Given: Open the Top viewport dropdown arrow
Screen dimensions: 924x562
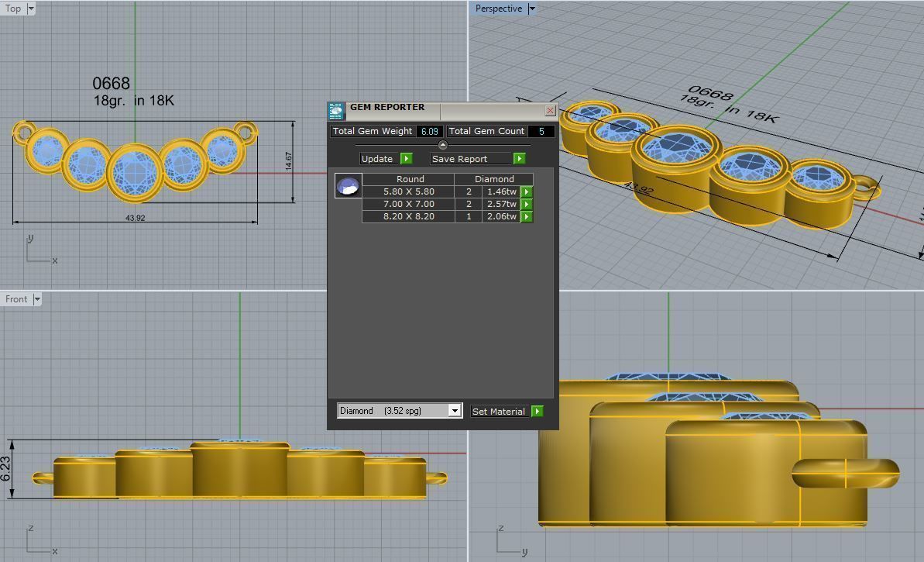Looking at the screenshot, I should click(x=31, y=9).
